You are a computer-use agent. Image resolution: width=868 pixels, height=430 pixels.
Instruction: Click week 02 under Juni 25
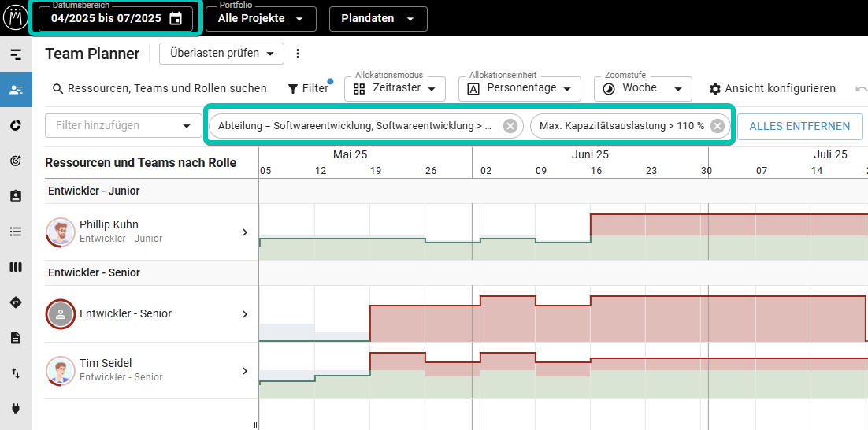pyautogui.click(x=486, y=171)
